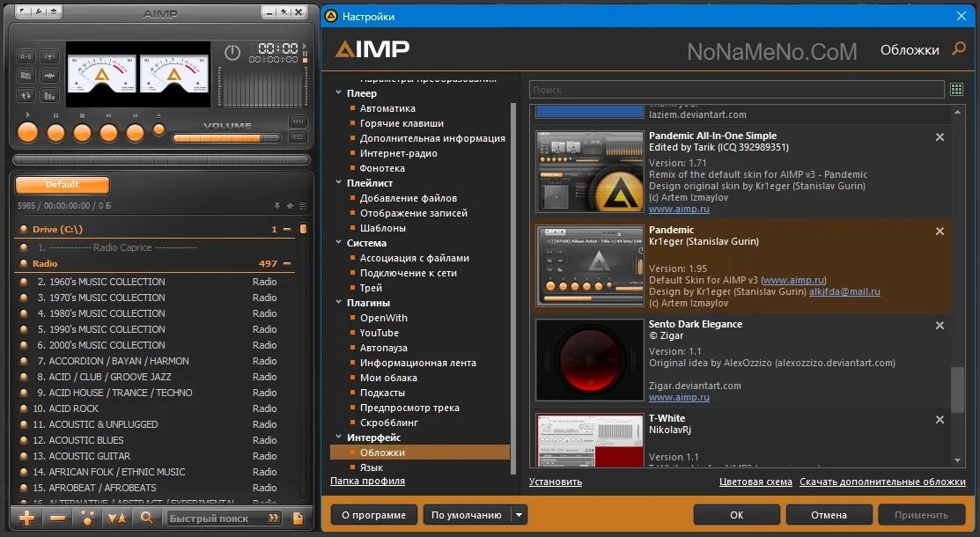Click the skins list scrollbar thumb
980x537 pixels.
[957, 389]
